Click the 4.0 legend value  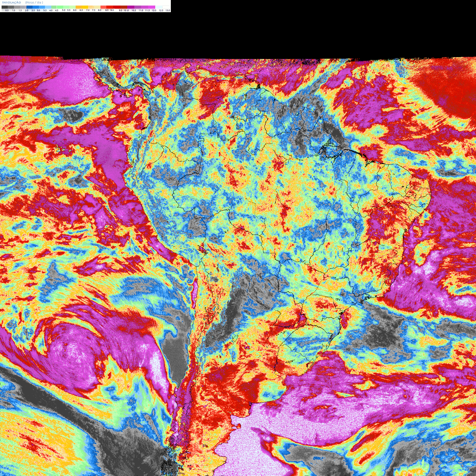51,10
